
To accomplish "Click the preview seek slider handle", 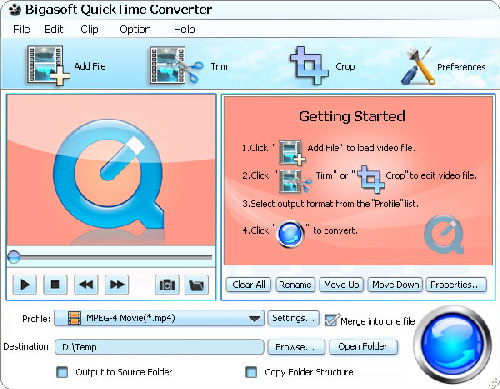I will [x=14, y=257].
